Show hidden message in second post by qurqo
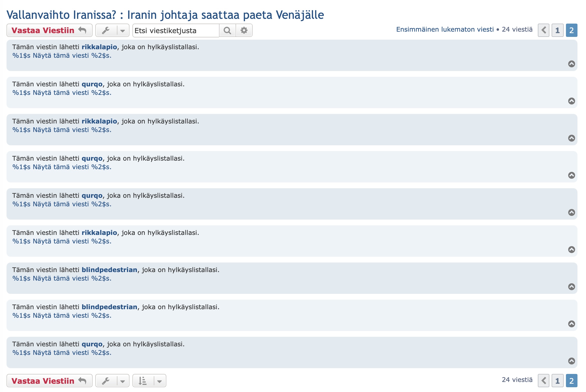Image resolution: width=586 pixels, height=392 pixels. tap(62, 93)
